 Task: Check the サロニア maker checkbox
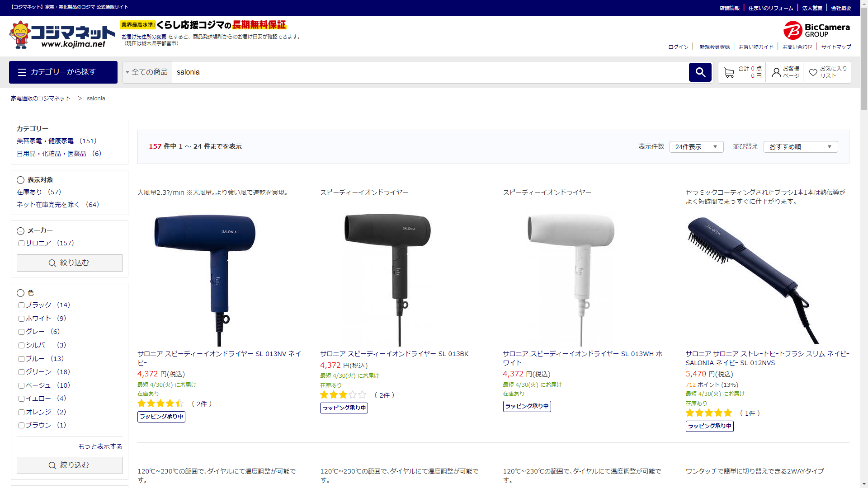(21, 244)
